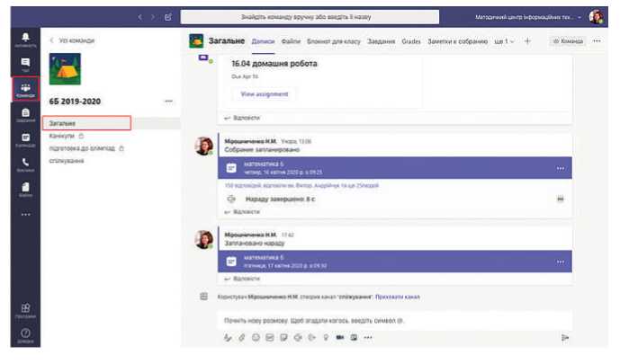Click the View assignment button

pos(264,93)
